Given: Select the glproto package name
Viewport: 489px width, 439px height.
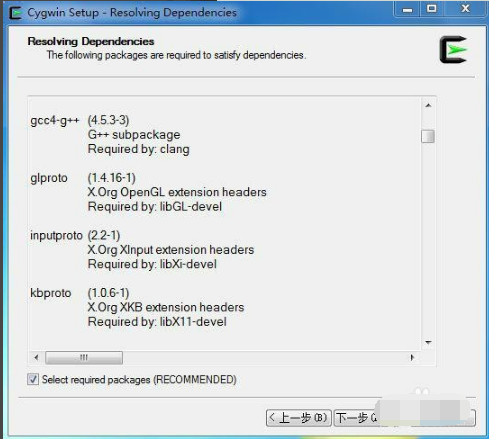Looking at the screenshot, I should 49,178.
